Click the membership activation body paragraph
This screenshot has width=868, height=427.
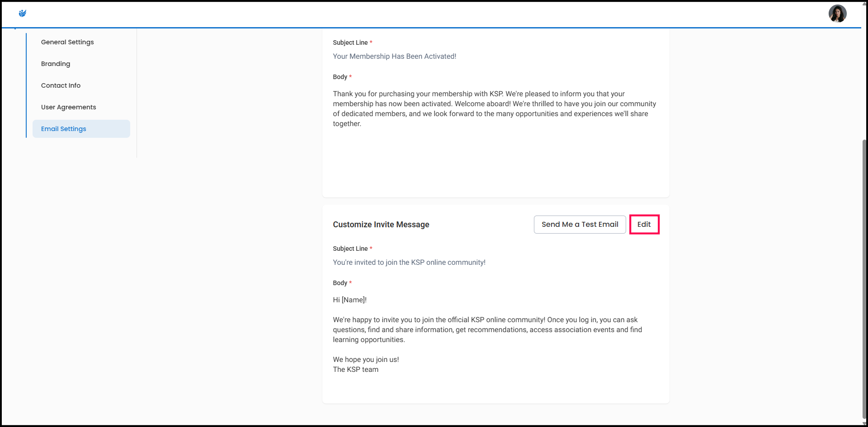[494, 109]
